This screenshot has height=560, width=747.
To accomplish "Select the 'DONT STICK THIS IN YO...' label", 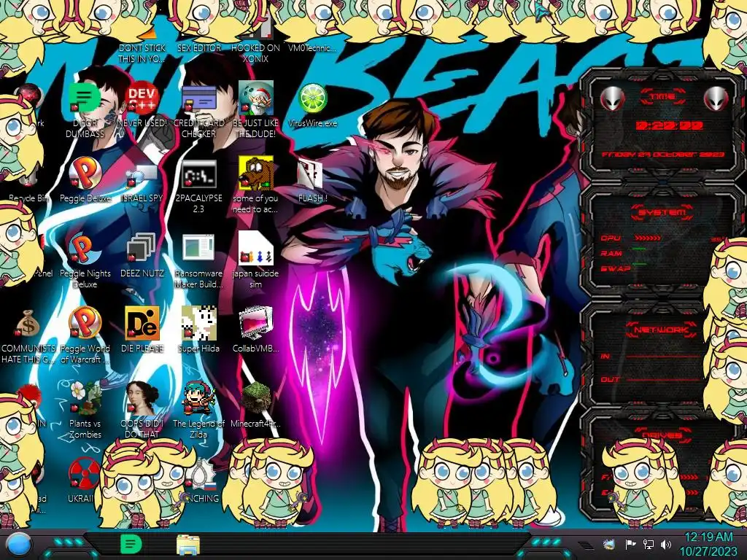I will 142,53.
